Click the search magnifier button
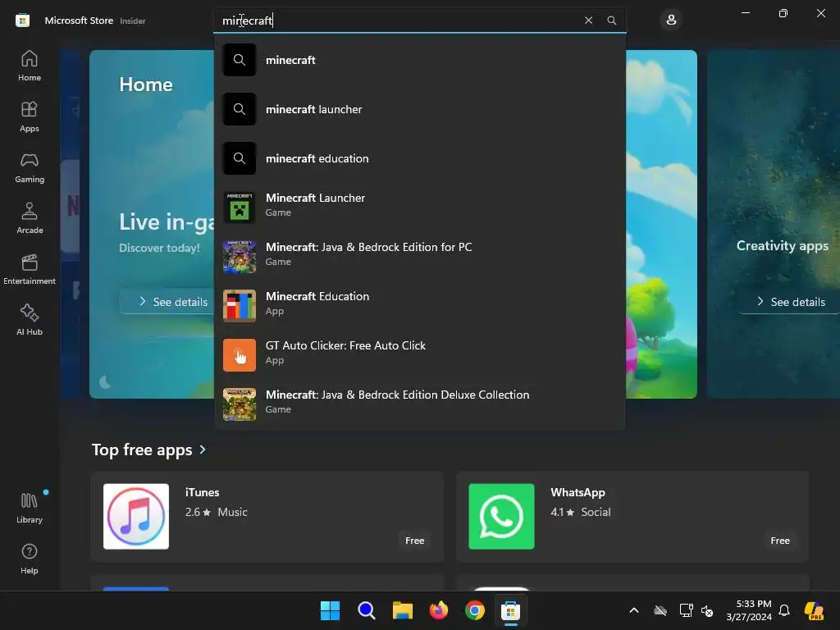The image size is (840, 630). tap(611, 21)
